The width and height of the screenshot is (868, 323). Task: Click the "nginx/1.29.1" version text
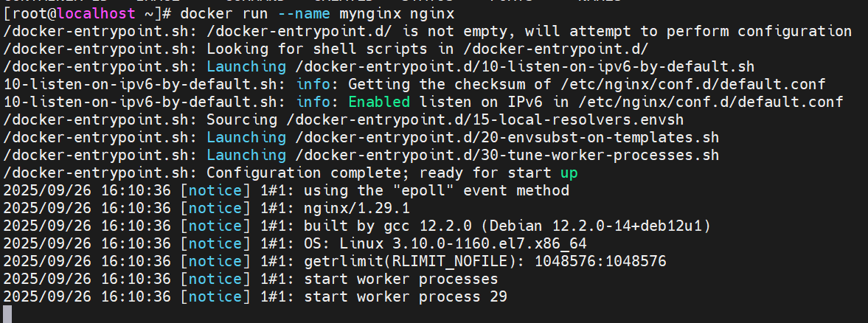[x=357, y=209]
